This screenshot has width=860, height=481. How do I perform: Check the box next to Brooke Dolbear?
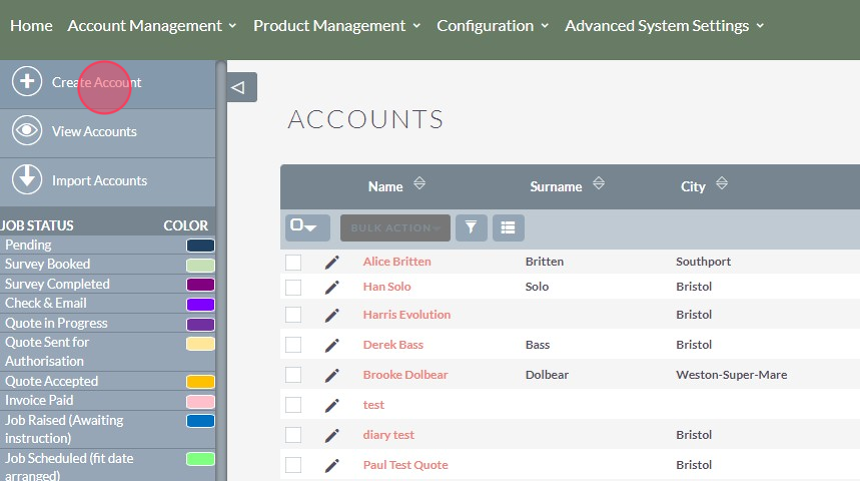coord(293,375)
